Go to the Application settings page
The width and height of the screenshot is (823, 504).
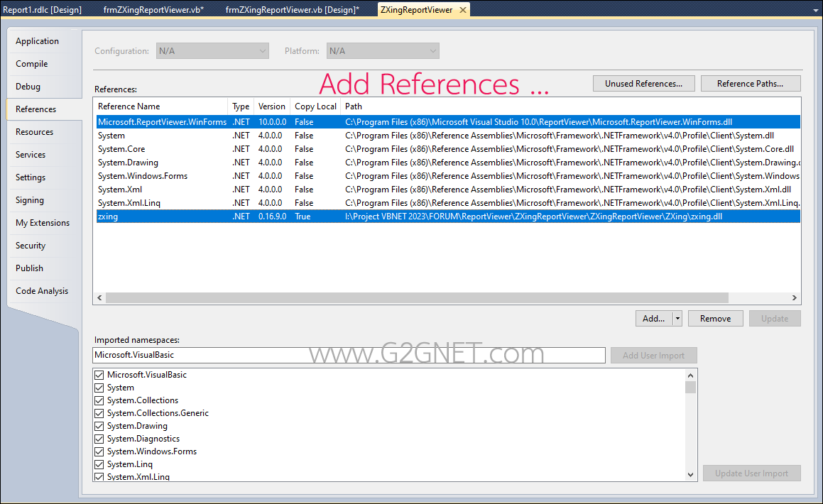pos(37,41)
